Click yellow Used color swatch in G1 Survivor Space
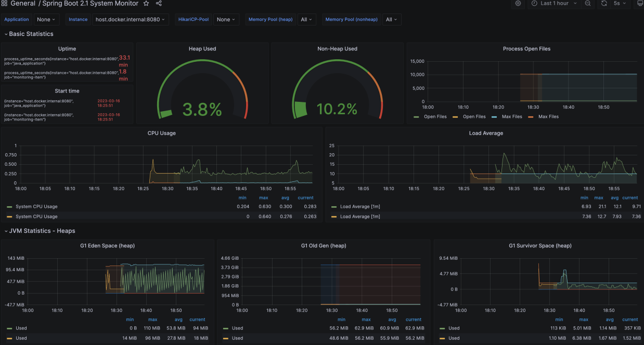 (442, 338)
